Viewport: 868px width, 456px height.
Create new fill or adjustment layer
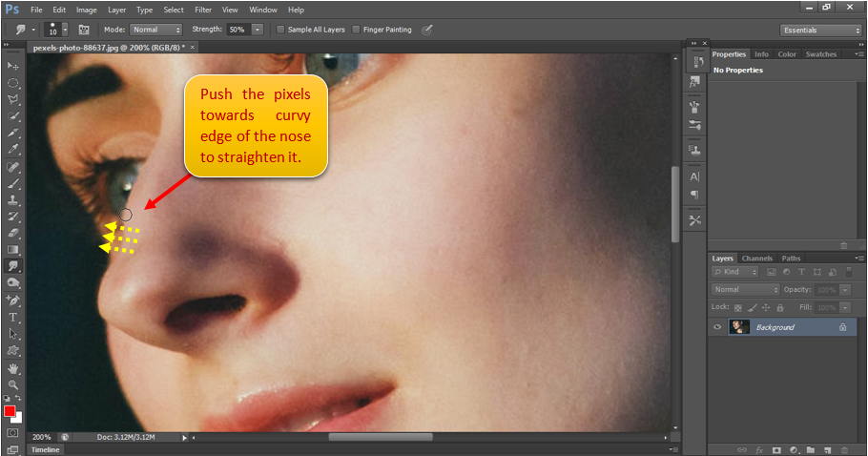point(794,450)
